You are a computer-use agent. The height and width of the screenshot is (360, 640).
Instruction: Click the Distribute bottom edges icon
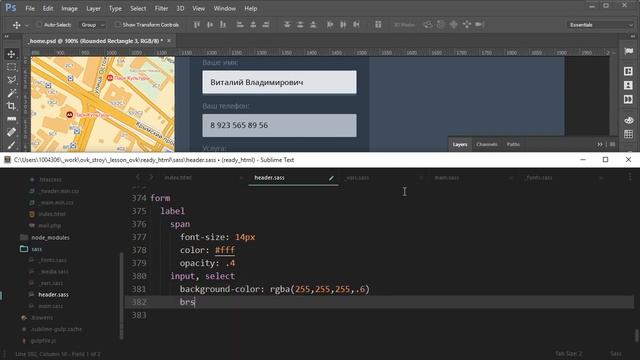pyautogui.click(x=313, y=25)
